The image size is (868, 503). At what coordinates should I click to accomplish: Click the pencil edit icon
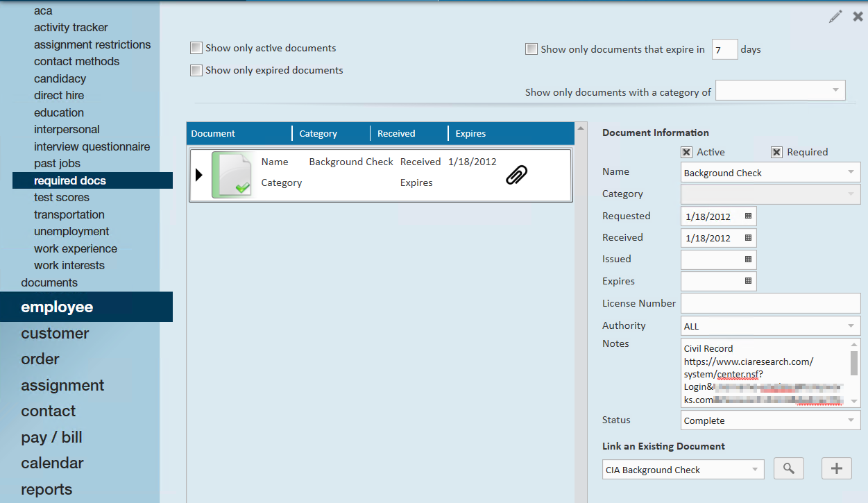click(835, 17)
